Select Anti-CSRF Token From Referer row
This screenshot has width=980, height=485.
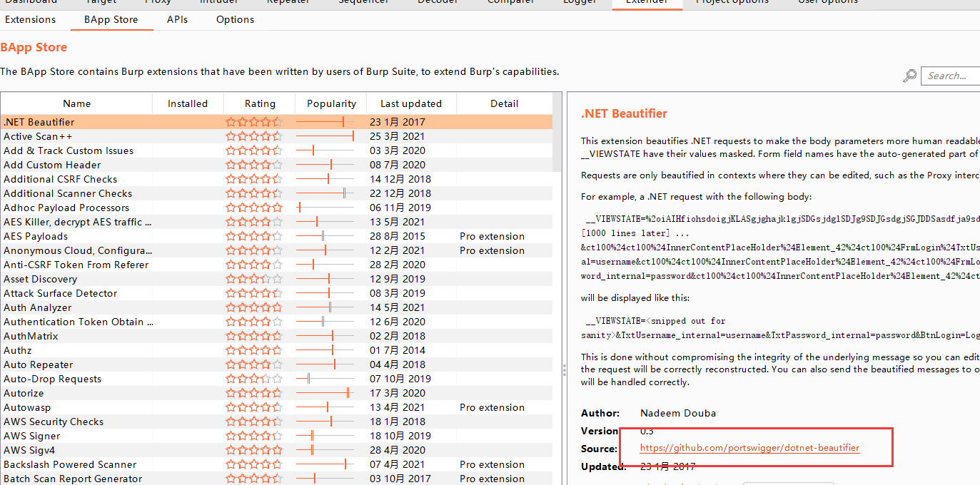click(x=276, y=265)
